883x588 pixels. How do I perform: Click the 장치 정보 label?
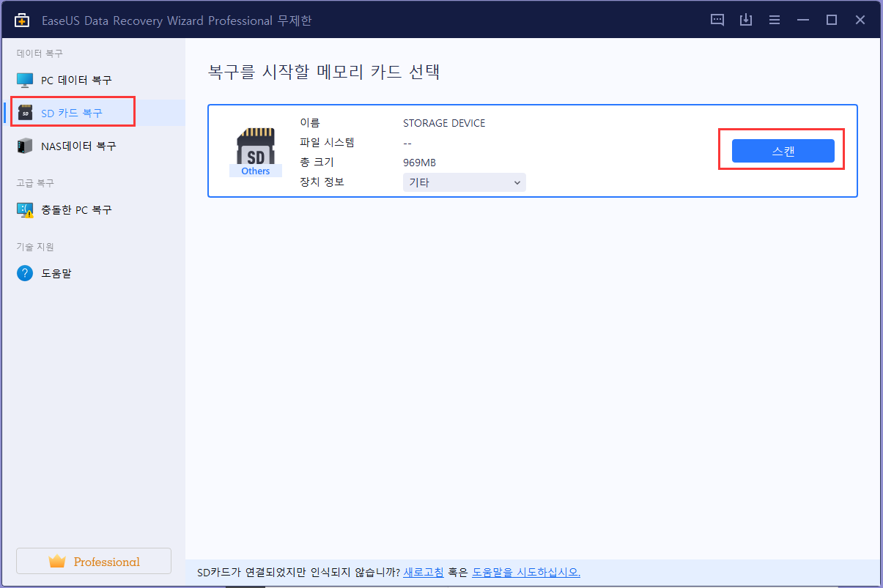pos(322,182)
